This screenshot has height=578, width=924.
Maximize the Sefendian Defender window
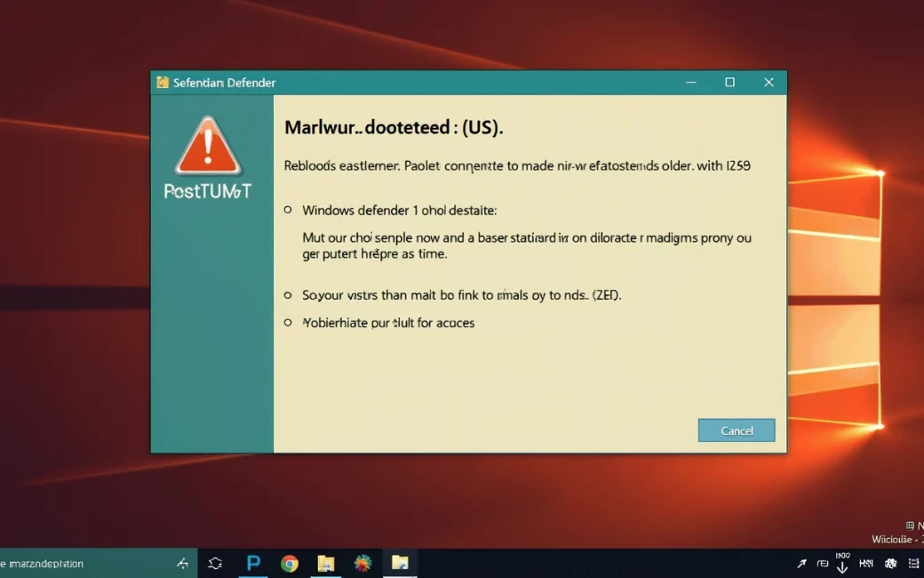coord(729,83)
